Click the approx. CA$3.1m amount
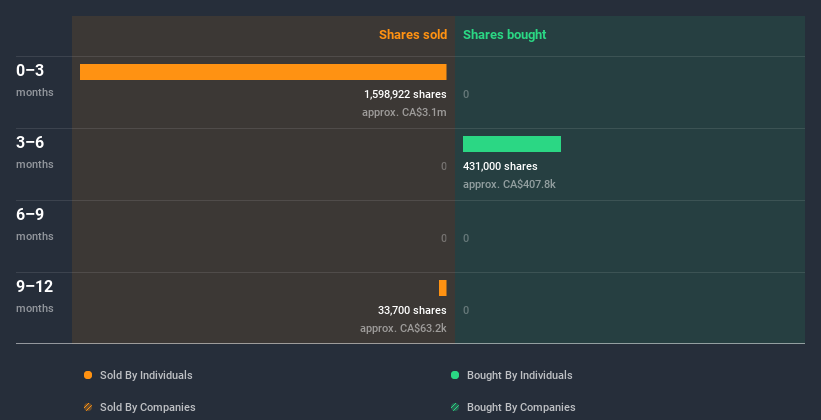Viewport: 821px width, 420px height. coord(404,112)
